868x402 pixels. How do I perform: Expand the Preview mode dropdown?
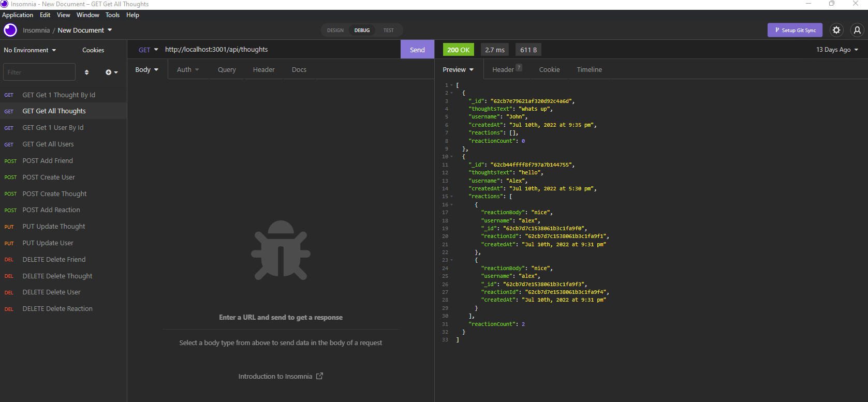[x=458, y=69]
